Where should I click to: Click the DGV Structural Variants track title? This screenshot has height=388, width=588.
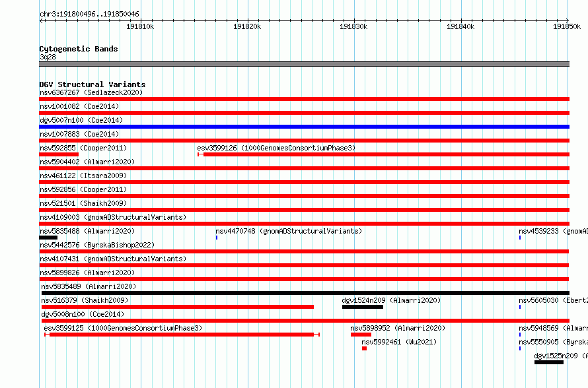tap(92, 84)
